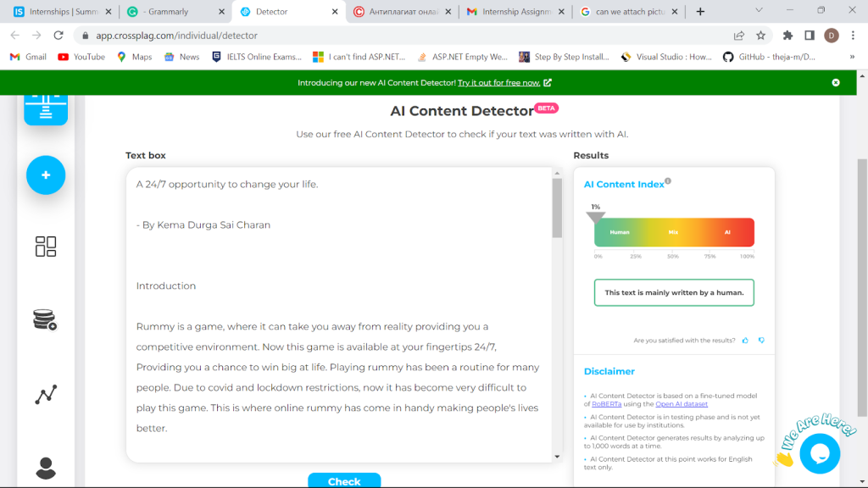Open the user profile icon in sidebar
The image size is (868, 488).
tap(46, 468)
